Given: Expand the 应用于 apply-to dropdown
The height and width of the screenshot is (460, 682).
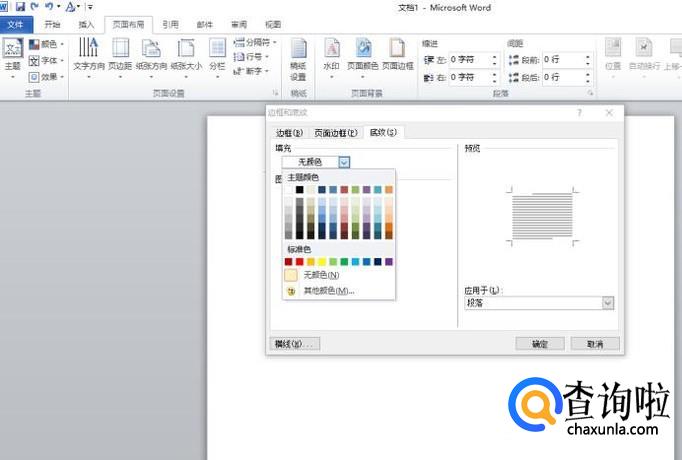Looking at the screenshot, I should coord(608,303).
